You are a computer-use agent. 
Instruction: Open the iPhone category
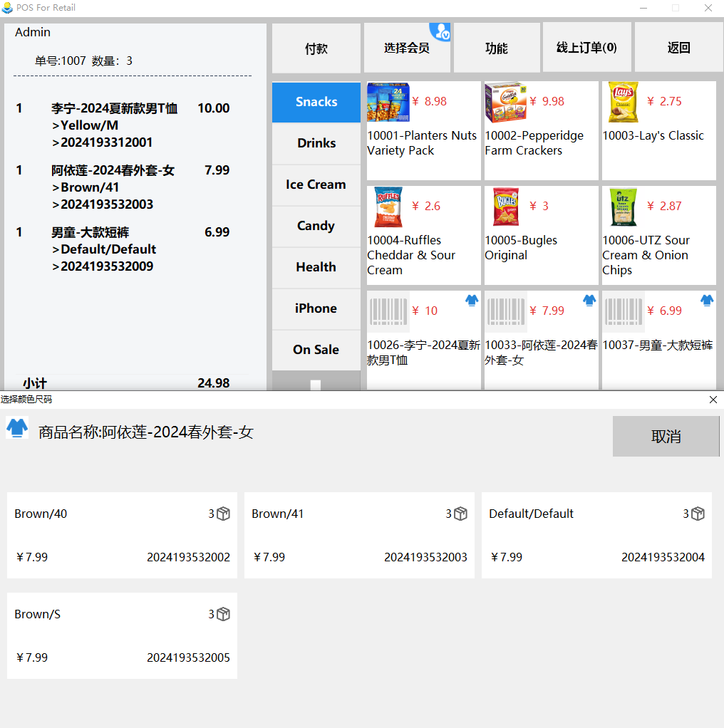tap(316, 308)
